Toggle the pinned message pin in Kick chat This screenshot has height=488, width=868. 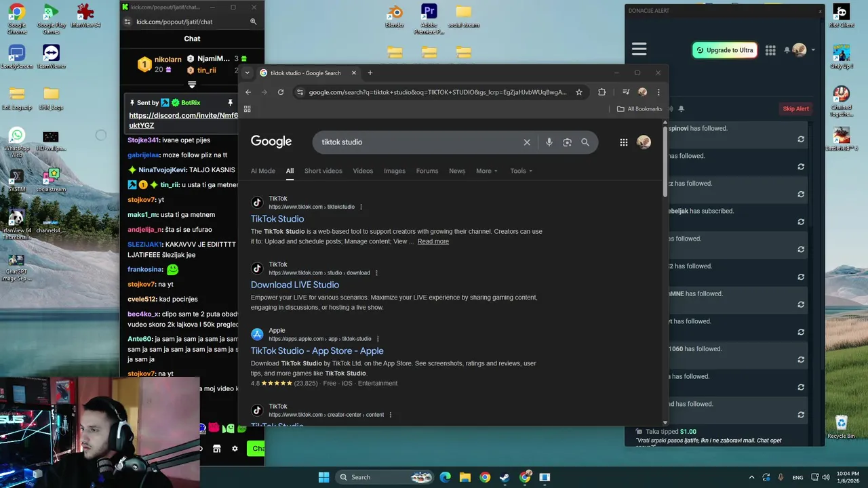click(230, 102)
